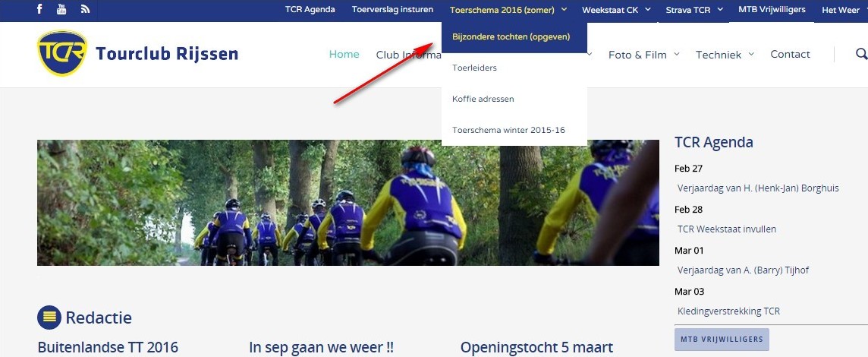Viewport: 868px width, 357px height.
Task: Click the MTB VRIJWILLIGERS button
Action: pyautogui.click(x=722, y=340)
